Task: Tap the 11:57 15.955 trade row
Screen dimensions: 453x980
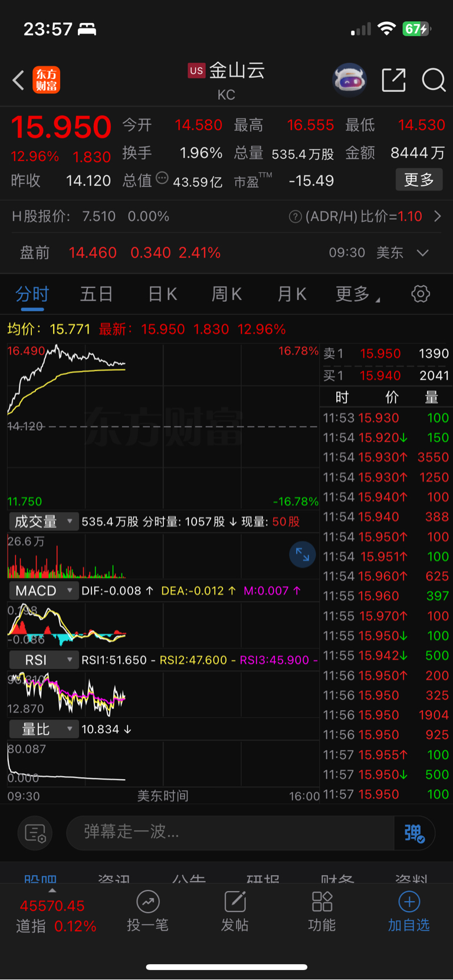Action: [386, 754]
